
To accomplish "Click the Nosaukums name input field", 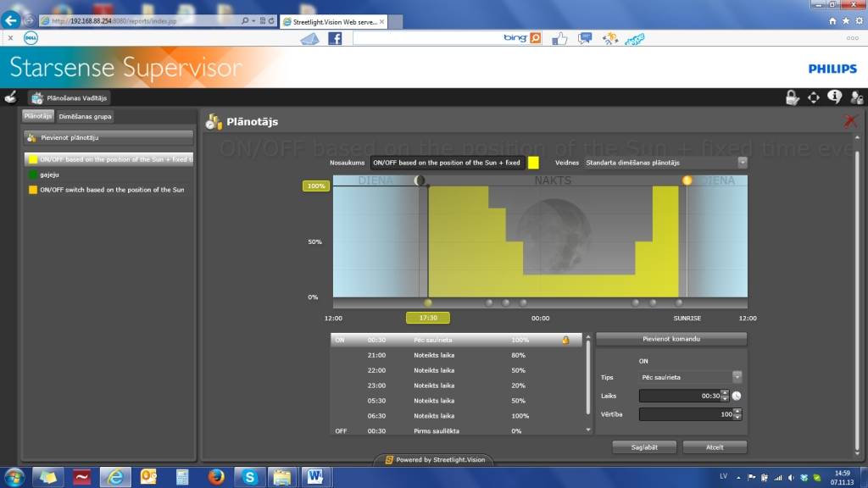I will [x=448, y=163].
